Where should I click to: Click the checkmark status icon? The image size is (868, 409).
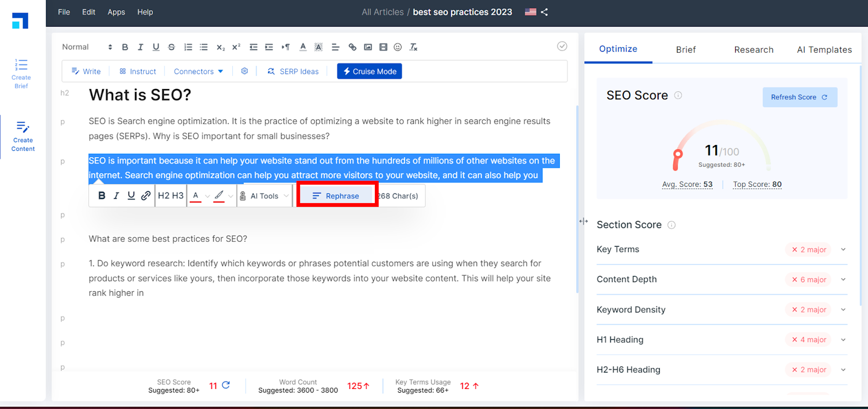562,46
